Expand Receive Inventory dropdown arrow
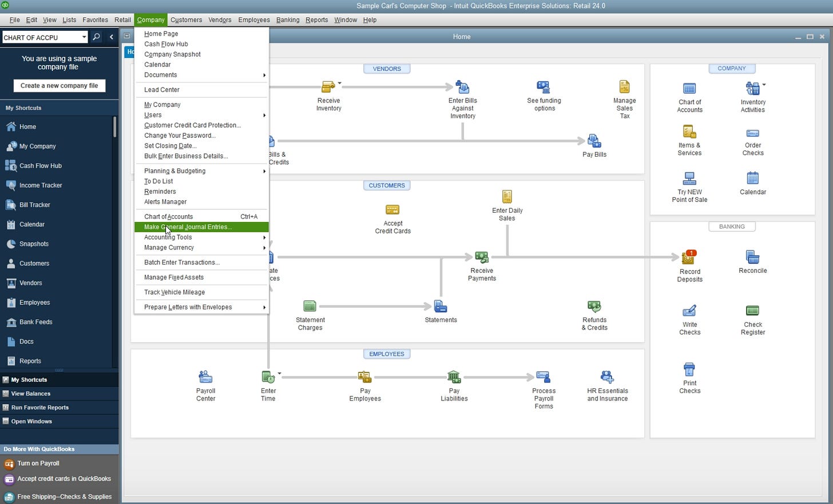The height and width of the screenshot is (504, 833). 339,84
